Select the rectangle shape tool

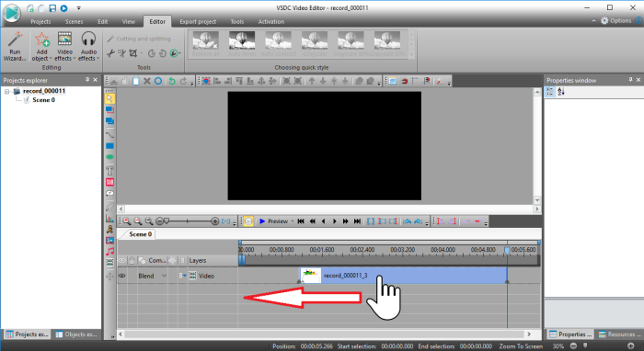(x=109, y=146)
